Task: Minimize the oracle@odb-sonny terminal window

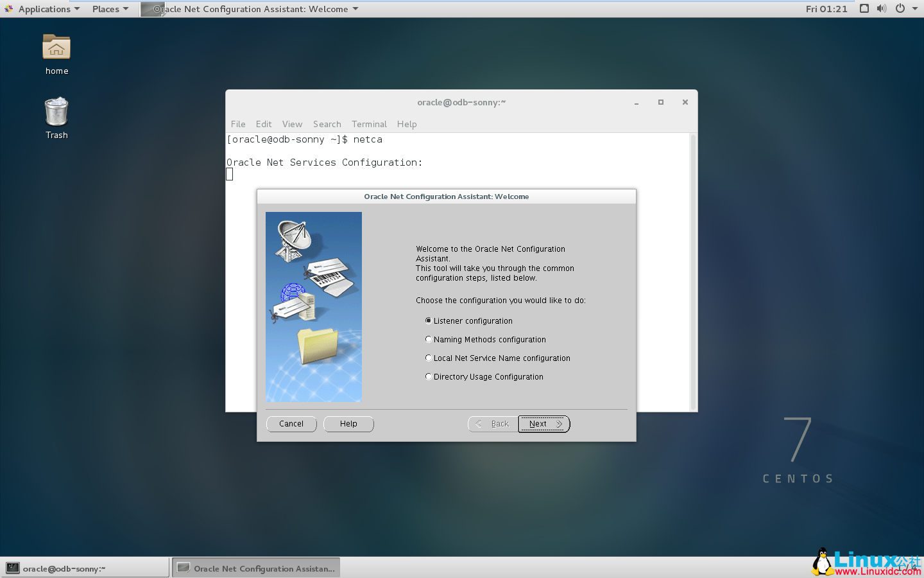Action: [x=637, y=103]
